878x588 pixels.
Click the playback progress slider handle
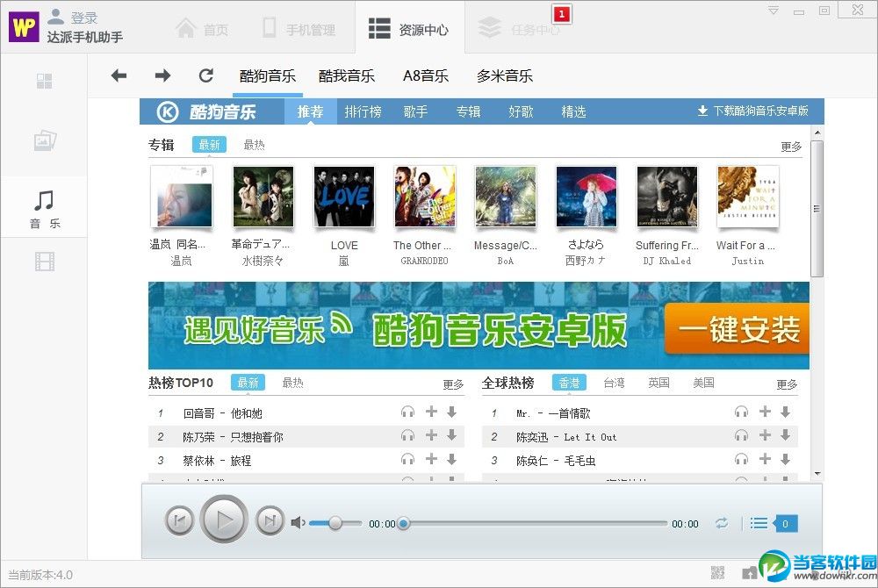tap(403, 524)
